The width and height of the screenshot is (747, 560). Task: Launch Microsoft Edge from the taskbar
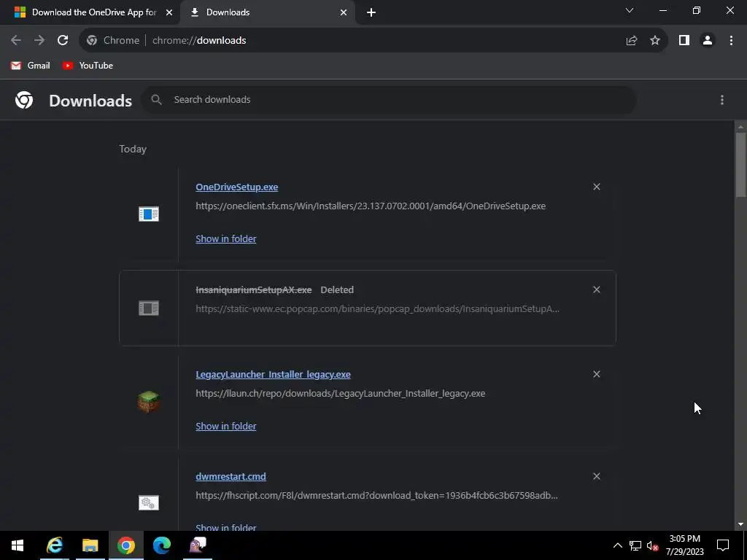[161, 545]
